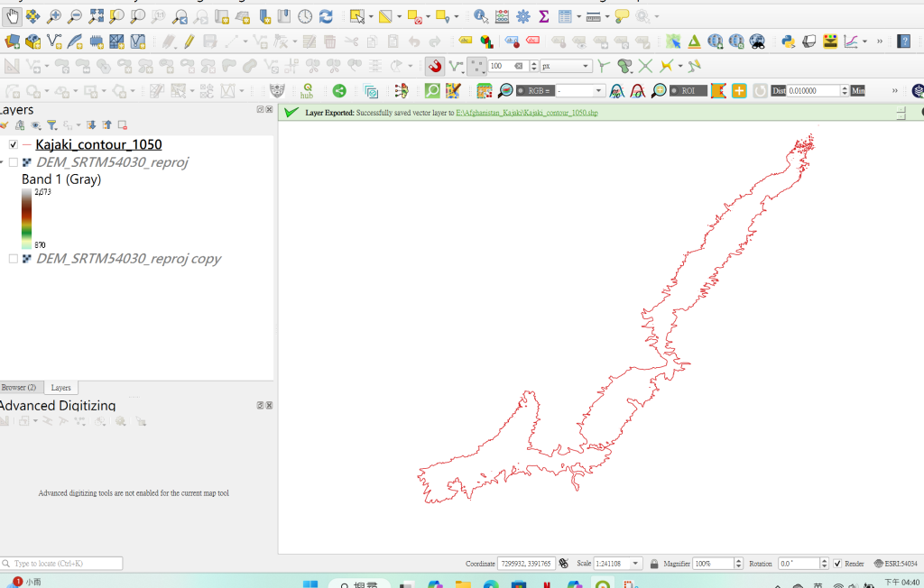The width and height of the screenshot is (924, 588).
Task: Click Remove Layer icon in Layers panel
Action: (123, 125)
